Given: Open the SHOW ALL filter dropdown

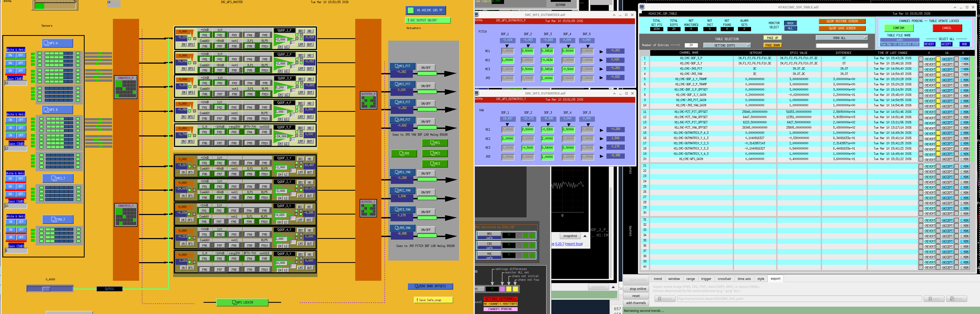Looking at the screenshot, I should pyautogui.click(x=841, y=38).
